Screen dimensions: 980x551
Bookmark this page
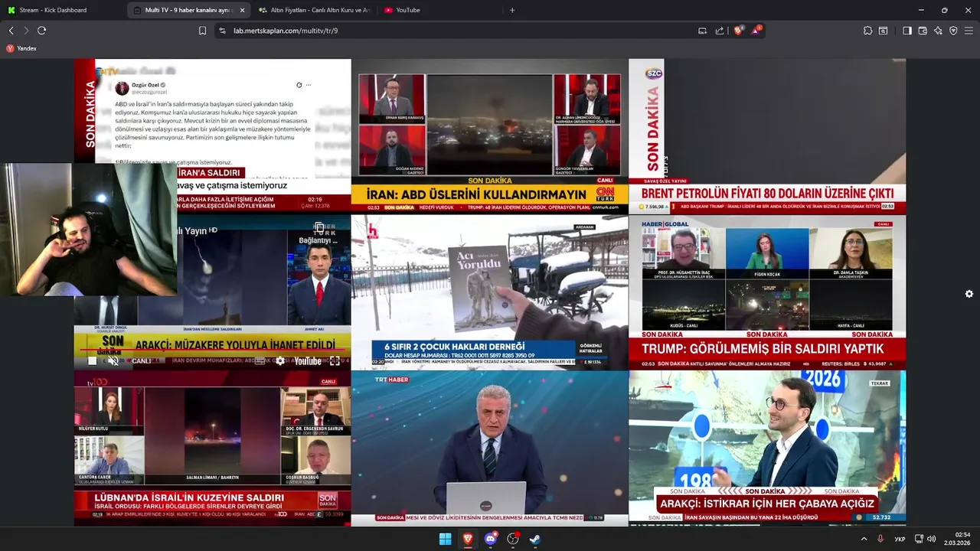202,31
